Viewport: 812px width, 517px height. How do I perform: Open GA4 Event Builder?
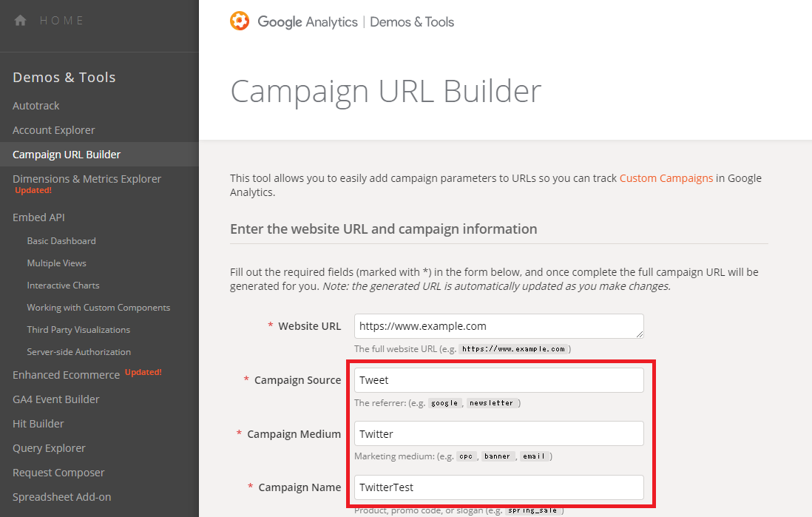(x=56, y=399)
